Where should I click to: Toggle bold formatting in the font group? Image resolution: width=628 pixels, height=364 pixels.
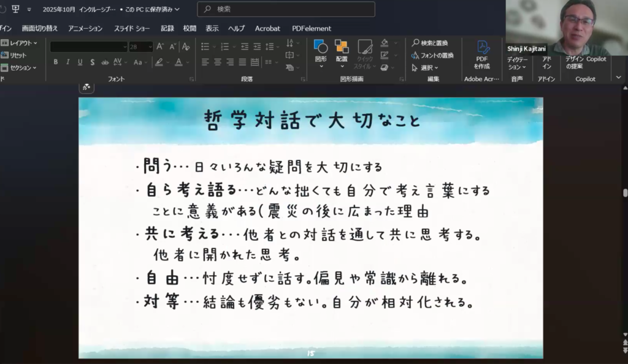click(56, 62)
